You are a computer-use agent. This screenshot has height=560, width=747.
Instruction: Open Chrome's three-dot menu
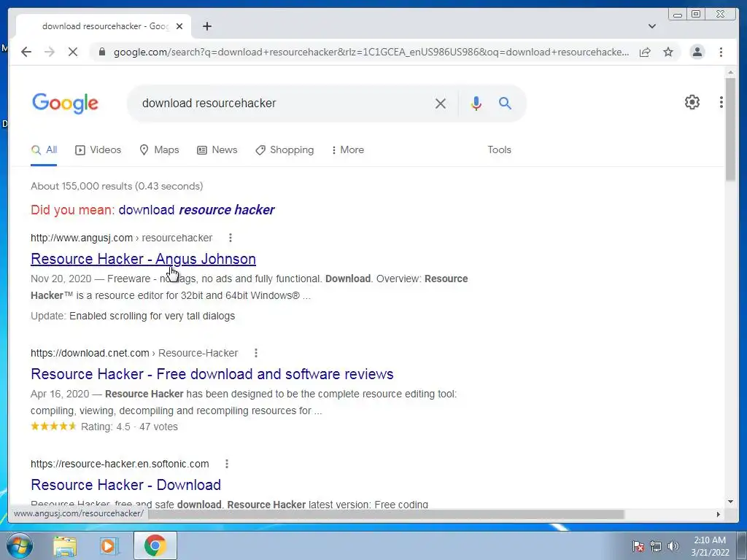tap(721, 52)
